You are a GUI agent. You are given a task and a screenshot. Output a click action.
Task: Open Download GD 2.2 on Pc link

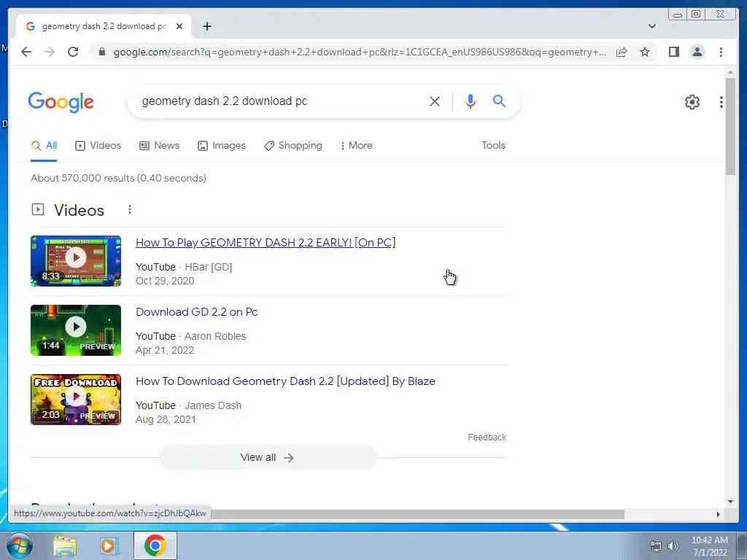click(197, 312)
